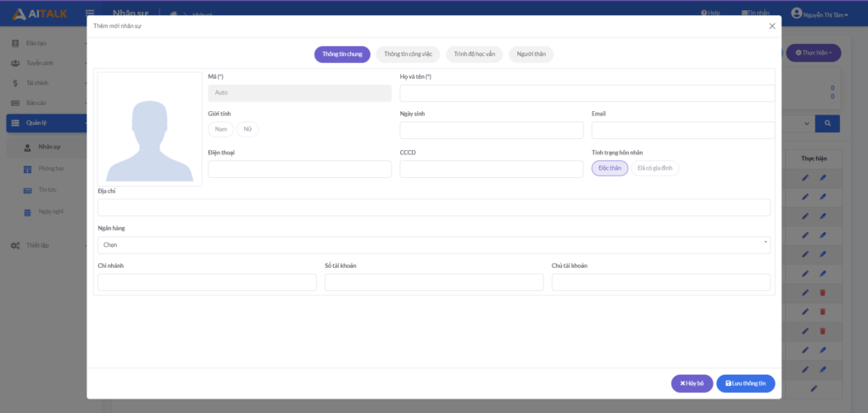
Task: Click the Tuyển sinh sidebar icon
Action: (15, 64)
